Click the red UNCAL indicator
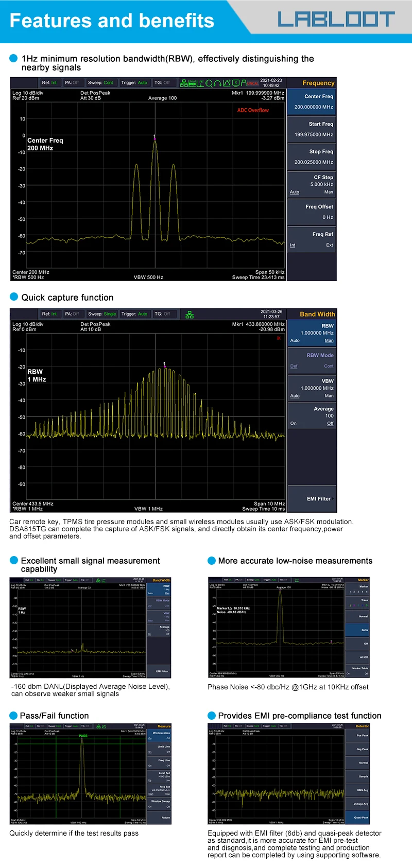412x868 pixels. pos(253,83)
